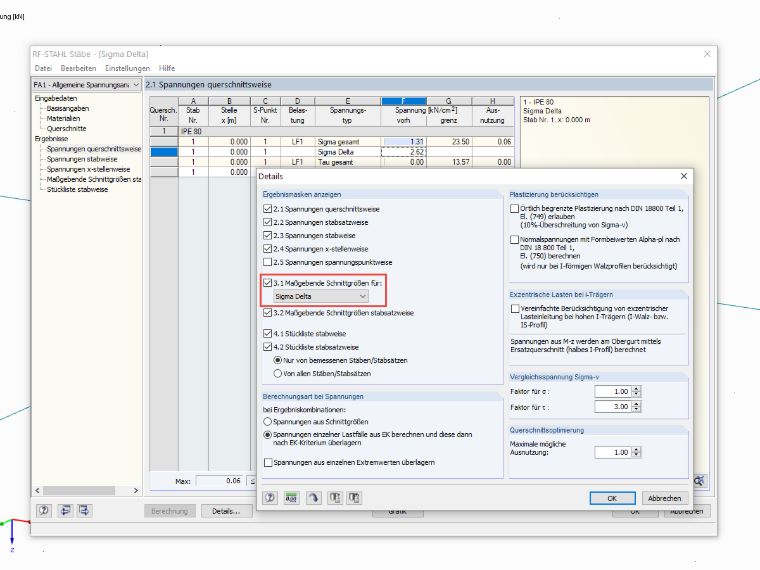Close the RF-STAHL Stäbe window
Screen dimensions: 760x570
pos(707,54)
